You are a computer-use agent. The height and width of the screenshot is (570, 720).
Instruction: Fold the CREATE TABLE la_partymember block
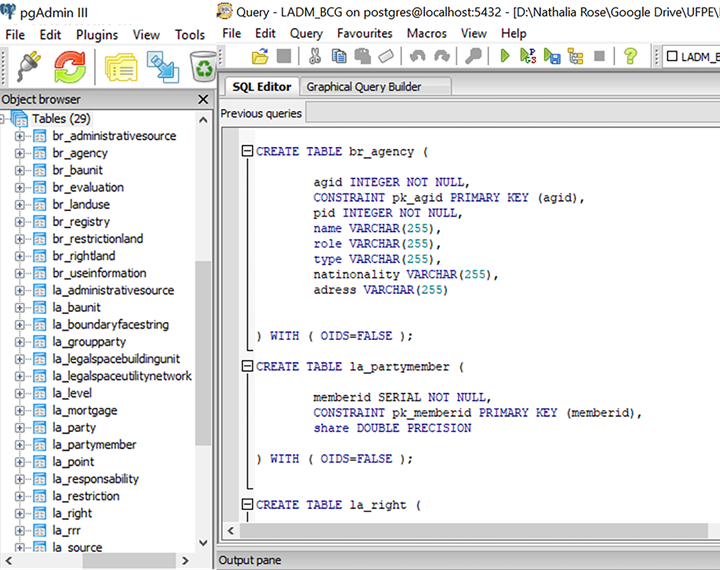248,367
